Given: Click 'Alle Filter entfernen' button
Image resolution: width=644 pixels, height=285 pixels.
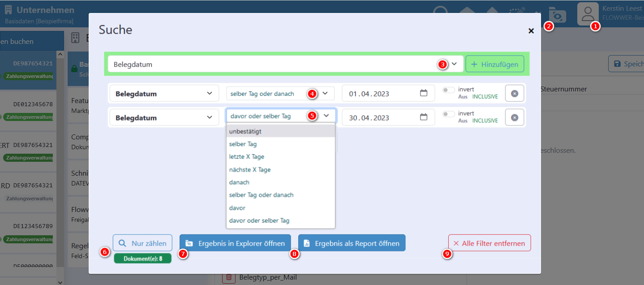Looking at the screenshot, I should coord(489,243).
